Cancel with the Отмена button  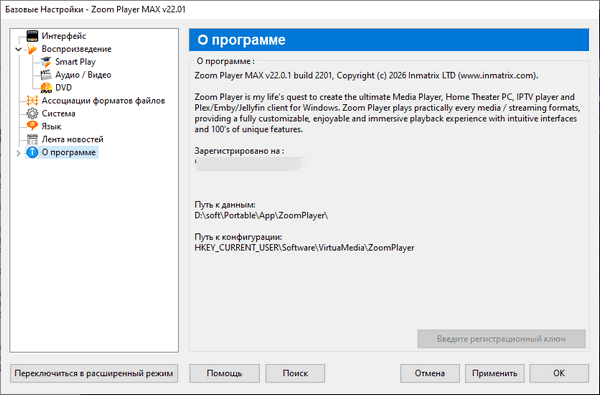pos(430,373)
